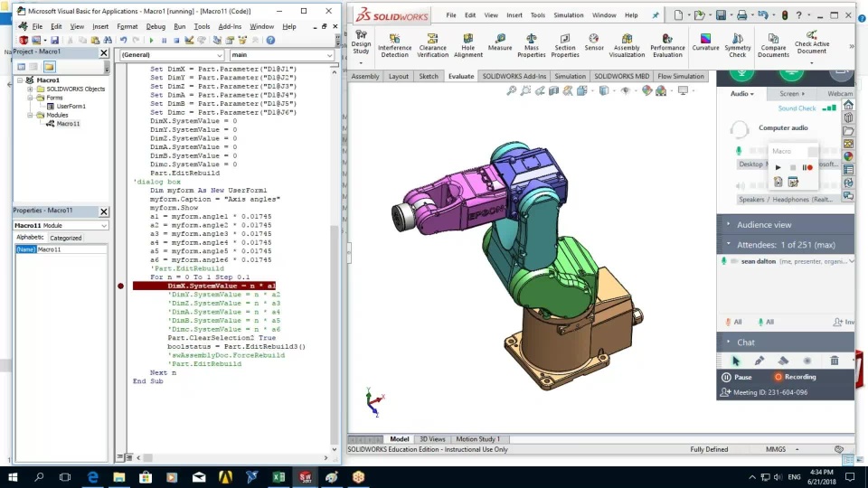Open Mass Properties tool
The image size is (868, 488).
pos(531,45)
